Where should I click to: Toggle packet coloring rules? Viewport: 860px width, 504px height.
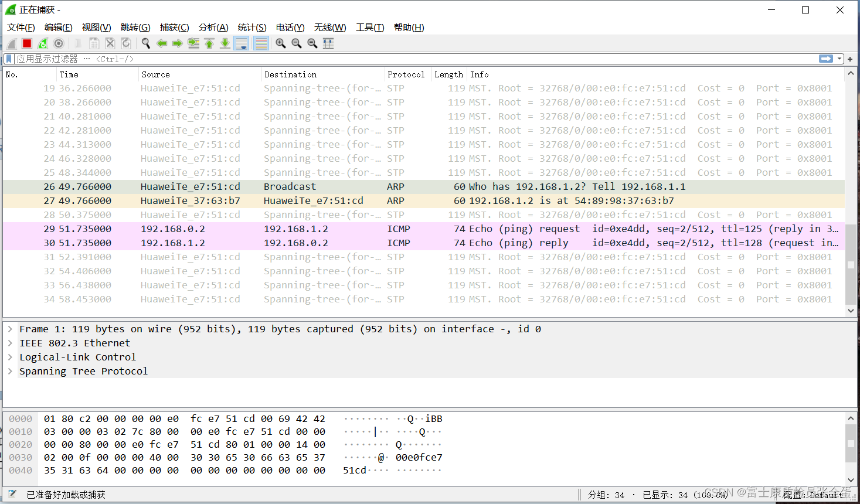(261, 43)
